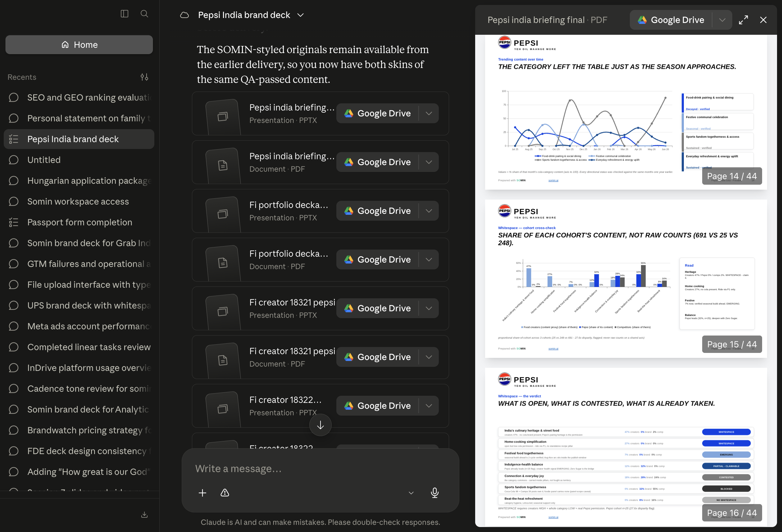Expand dropdown arrow on Fi portfolio PDF card
This screenshot has height=532, width=782.
[429, 260]
